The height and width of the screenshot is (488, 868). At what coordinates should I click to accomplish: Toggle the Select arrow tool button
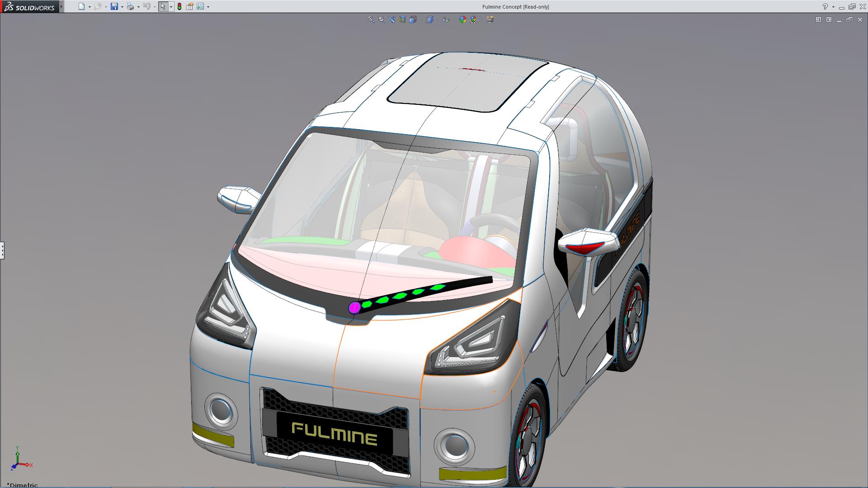coord(163,6)
